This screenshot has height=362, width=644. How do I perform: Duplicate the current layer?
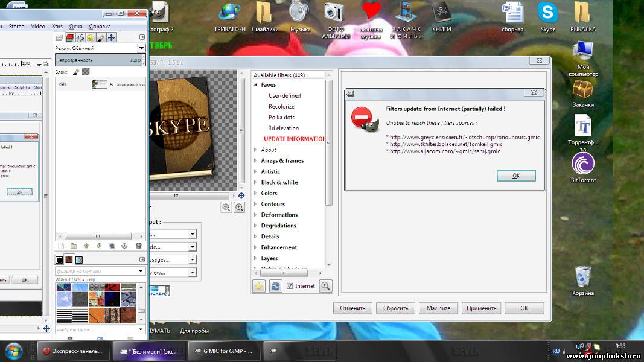[112, 246]
